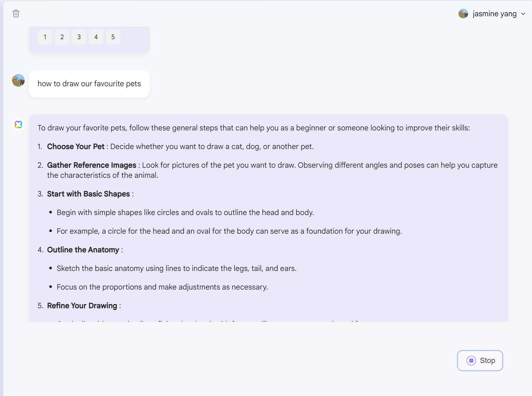Image resolution: width=532 pixels, height=396 pixels.
Task: Choose number button 3
Action: pyautogui.click(x=79, y=37)
